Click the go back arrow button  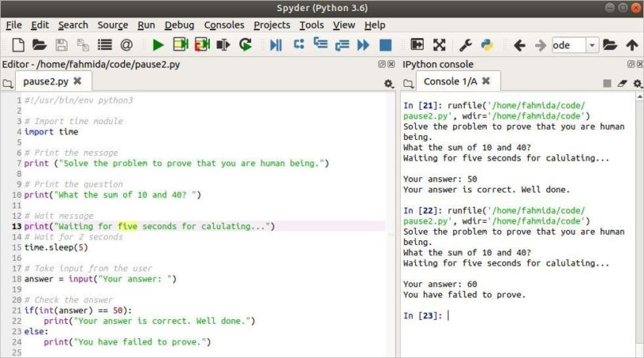pos(519,45)
